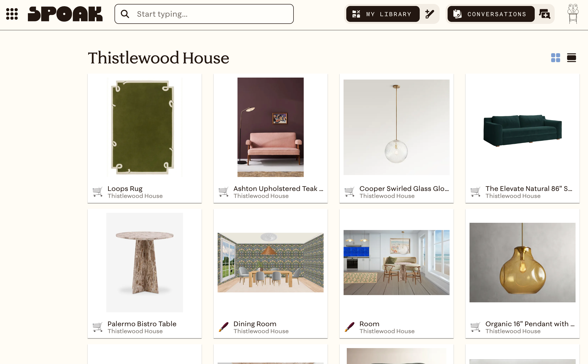This screenshot has height=364, width=588.
Task: Click the Spoak logo
Action: click(65, 14)
